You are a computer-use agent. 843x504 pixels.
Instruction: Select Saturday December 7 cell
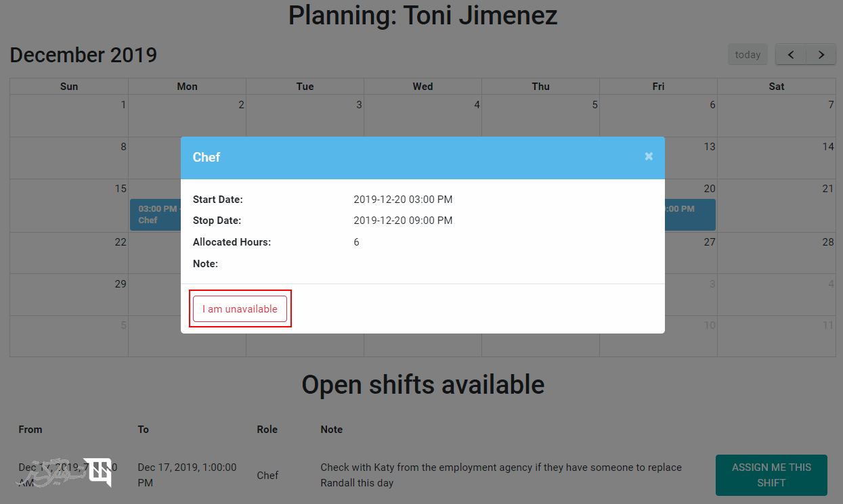(777, 116)
